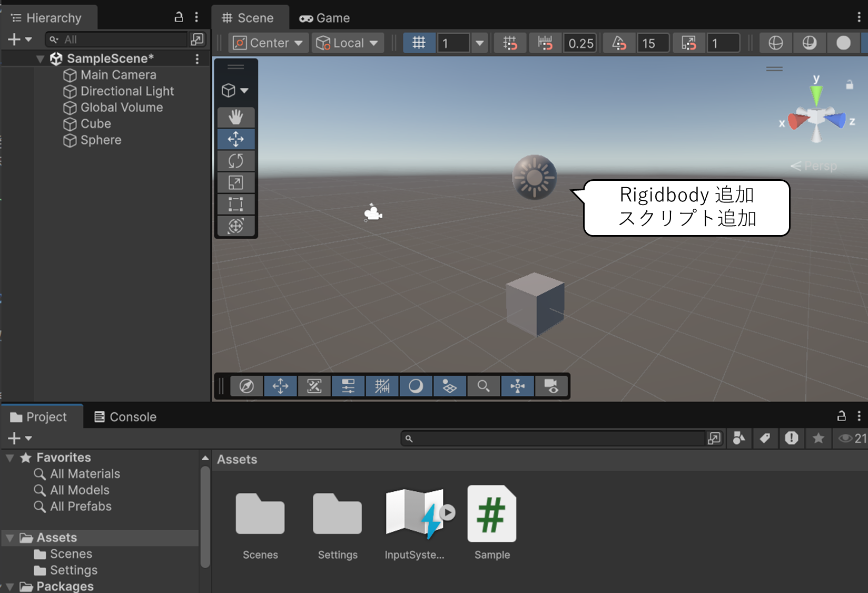Open the Console tab
Image resolution: width=868 pixels, height=593 pixels.
pyautogui.click(x=125, y=417)
